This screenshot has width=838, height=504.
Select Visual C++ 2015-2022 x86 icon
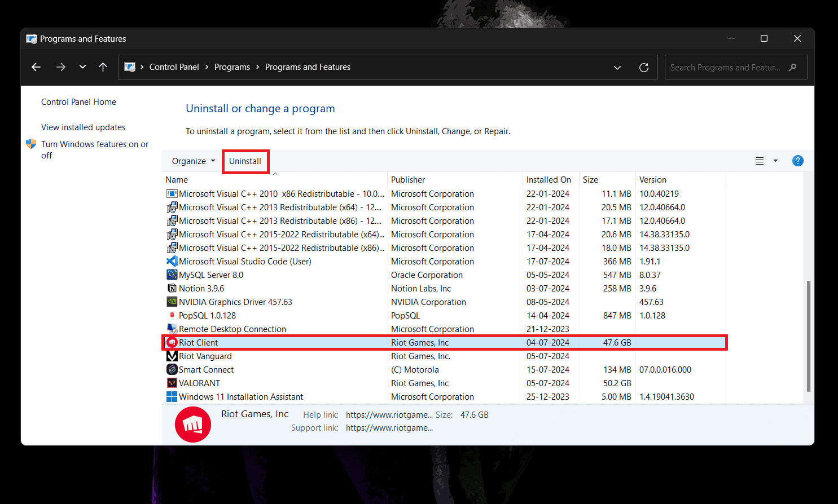pos(172,248)
